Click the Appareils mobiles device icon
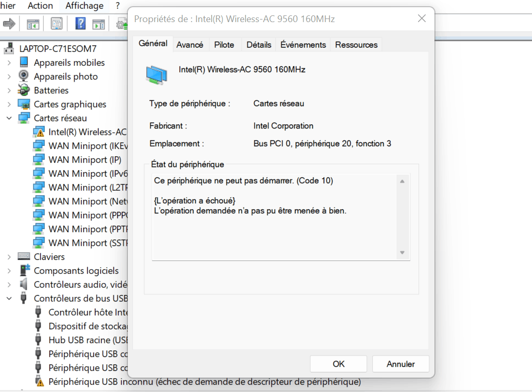The image size is (532, 392). 24,62
